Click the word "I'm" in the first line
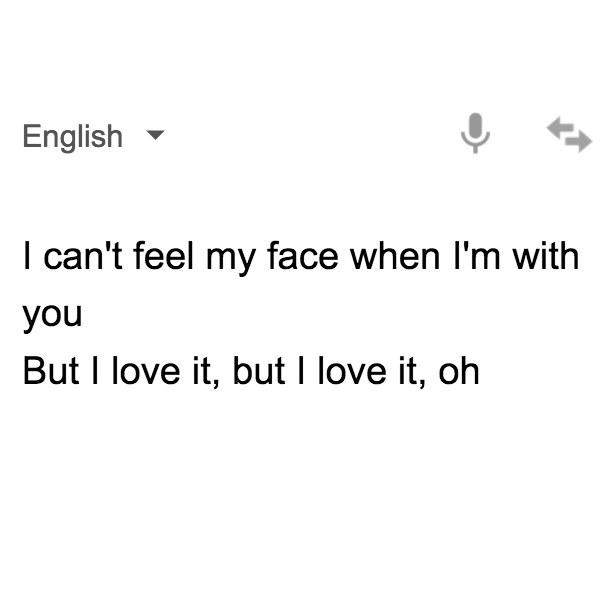Screen dimensions: 600x600 (x=477, y=256)
